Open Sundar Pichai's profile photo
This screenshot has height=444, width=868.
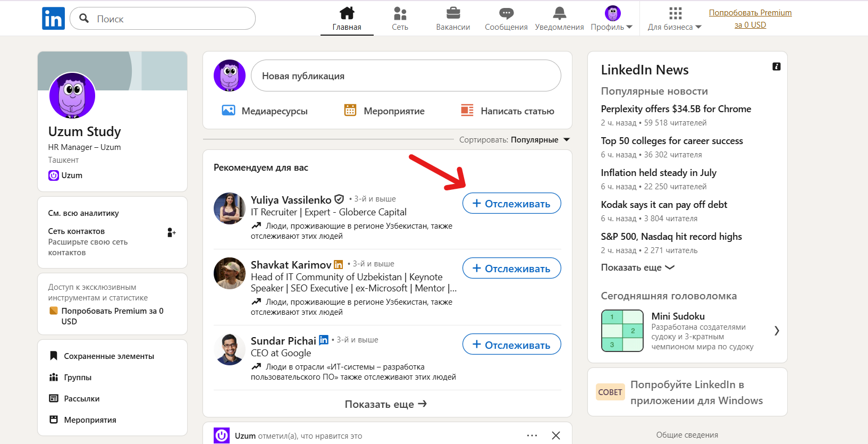(x=230, y=350)
